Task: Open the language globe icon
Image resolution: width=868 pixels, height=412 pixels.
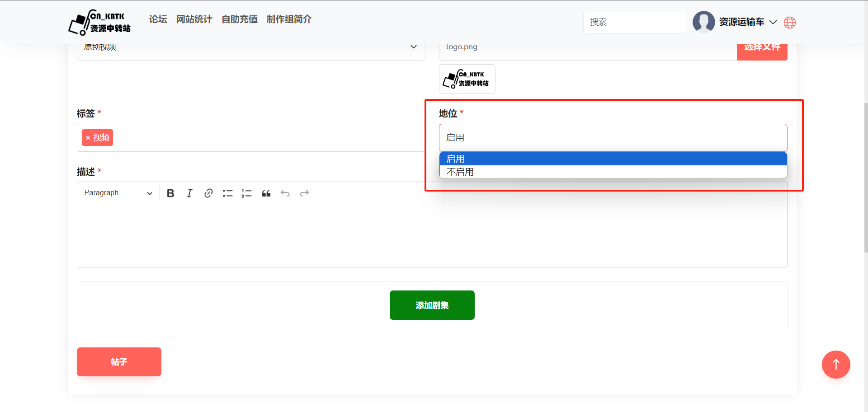Action: [790, 23]
